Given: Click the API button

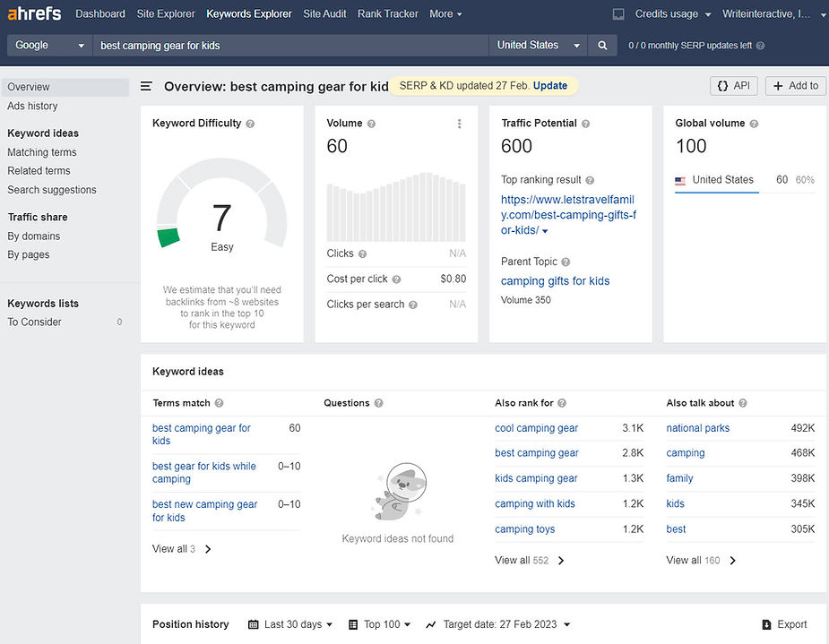Looking at the screenshot, I should click(x=734, y=86).
